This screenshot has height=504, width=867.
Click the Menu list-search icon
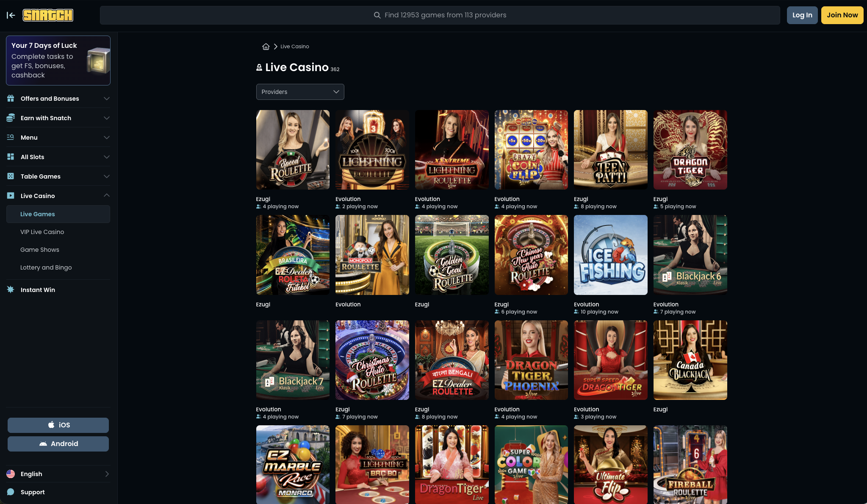(x=11, y=138)
